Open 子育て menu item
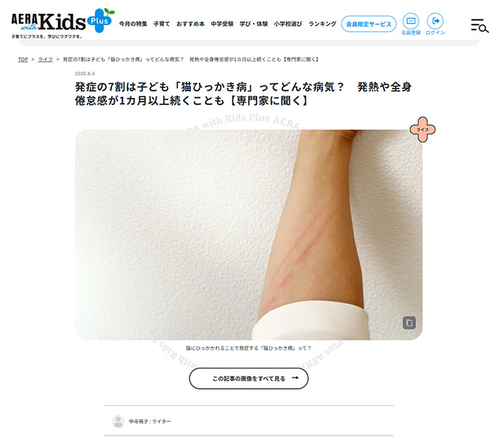 (x=161, y=24)
